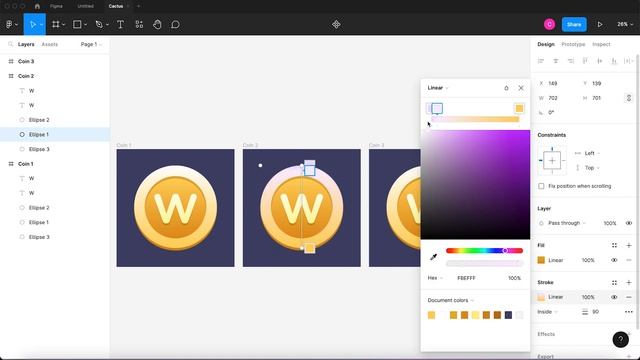Open the layers search magnifier icon
Image resolution: width=640 pixels, height=360 pixels.
pos(11,44)
